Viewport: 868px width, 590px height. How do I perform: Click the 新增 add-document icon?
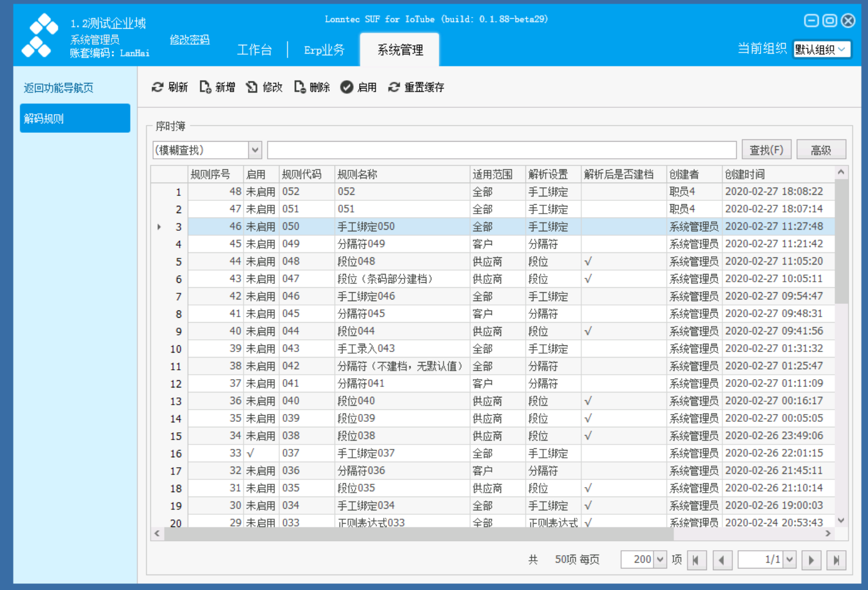205,87
